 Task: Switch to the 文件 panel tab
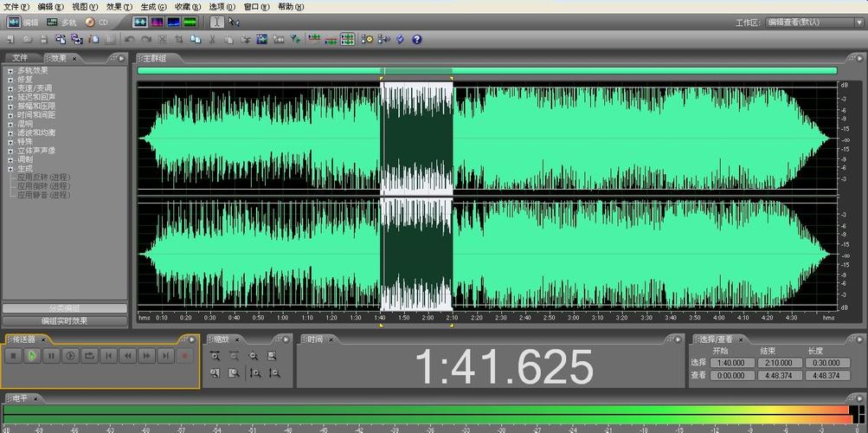click(20, 58)
